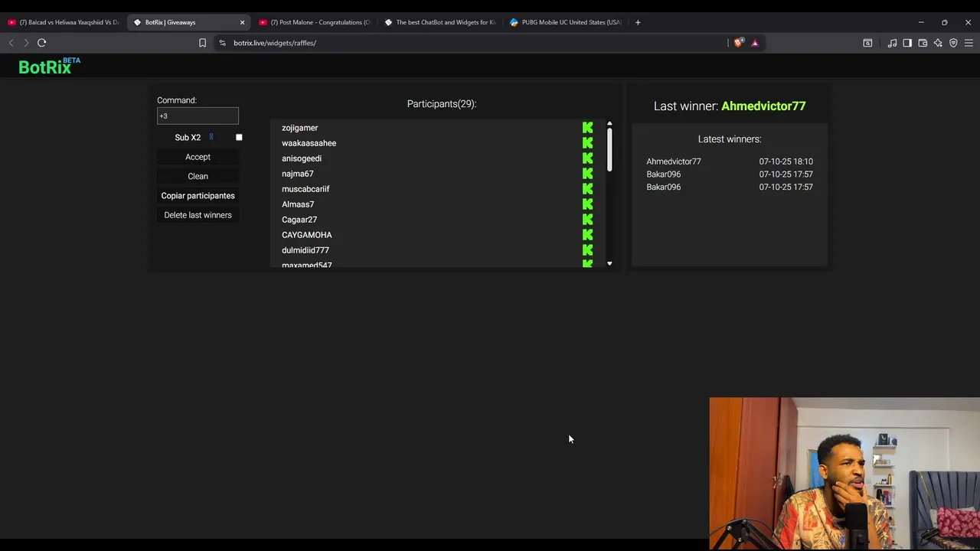Click the 07-10-25 18:10 timestamp
Viewport: 980px width, 551px height.
tap(786, 161)
